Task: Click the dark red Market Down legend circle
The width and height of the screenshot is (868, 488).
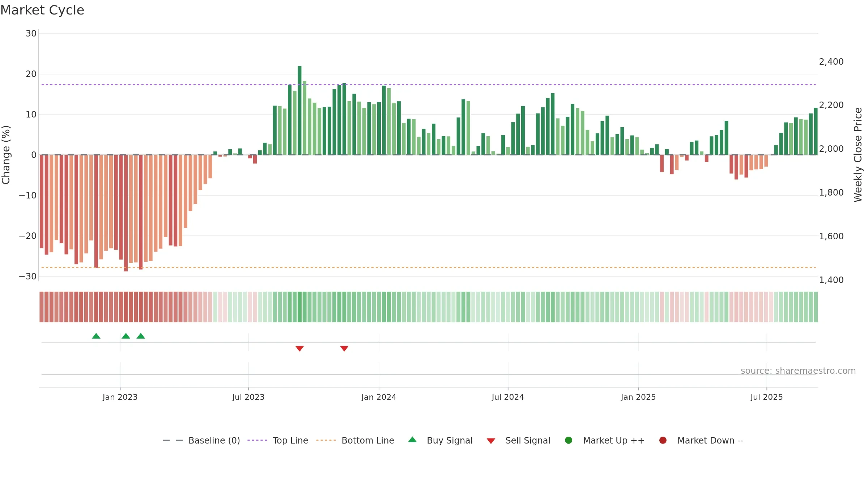Action: coord(663,440)
